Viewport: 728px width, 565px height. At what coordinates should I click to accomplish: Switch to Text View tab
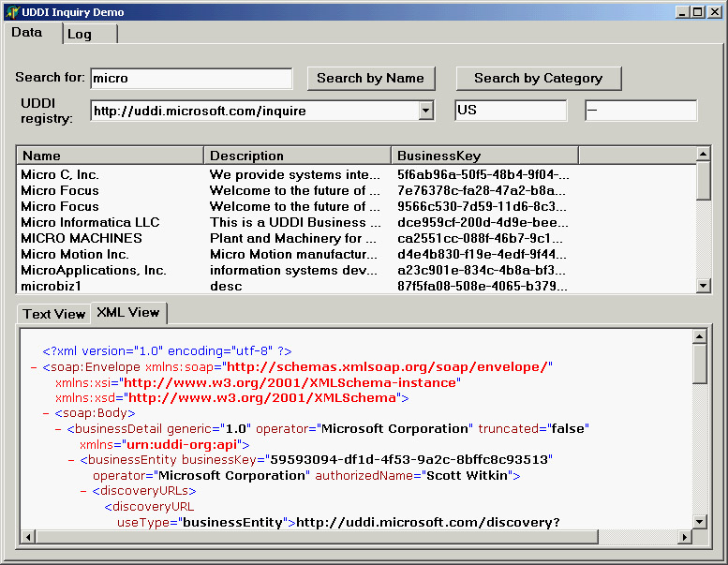(54, 314)
